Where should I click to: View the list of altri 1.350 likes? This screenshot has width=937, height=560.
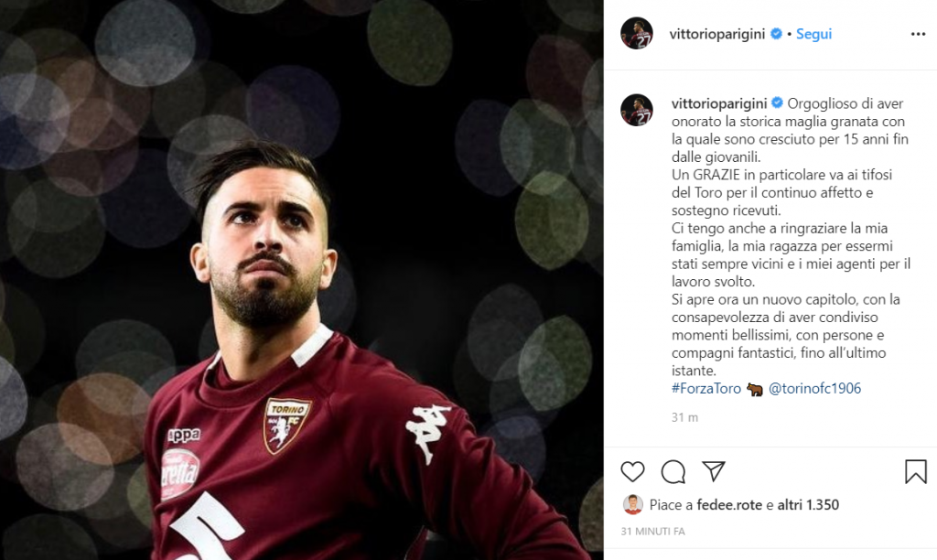click(x=808, y=504)
